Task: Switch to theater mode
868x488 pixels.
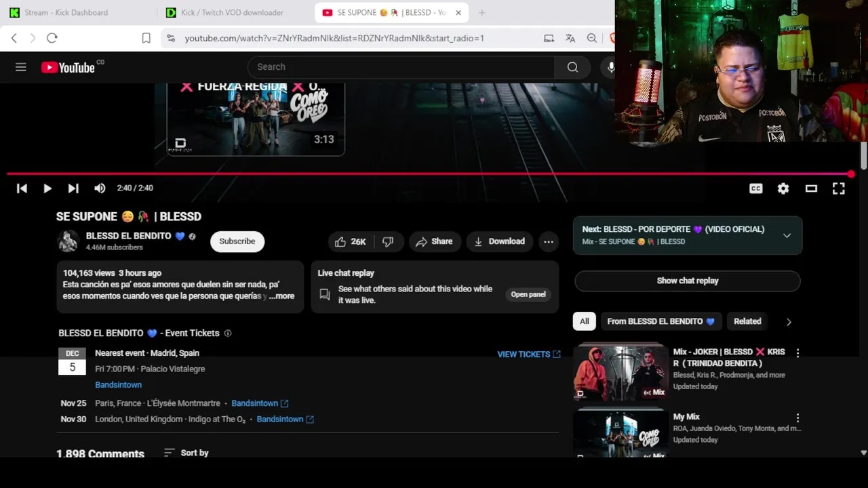Action: (811, 188)
